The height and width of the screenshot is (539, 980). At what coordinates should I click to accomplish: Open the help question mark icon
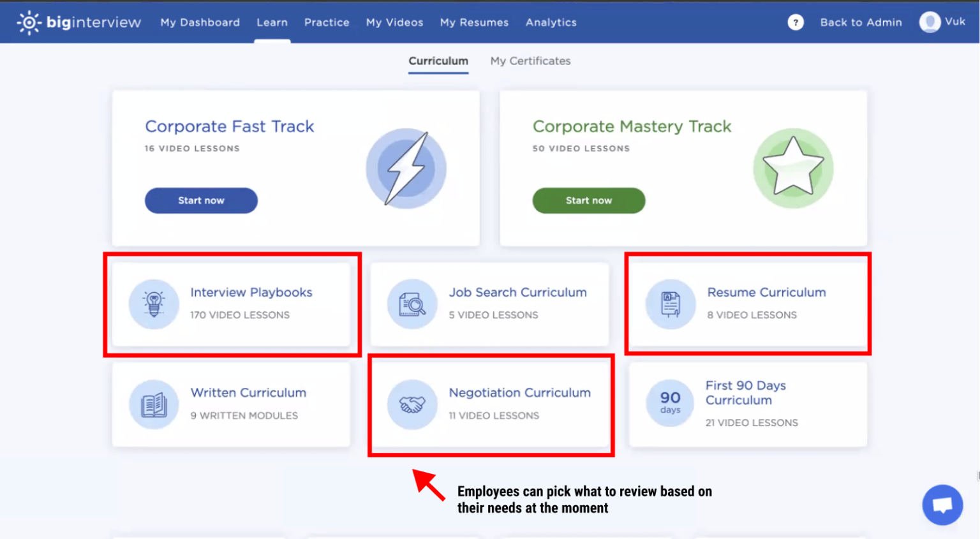[795, 22]
